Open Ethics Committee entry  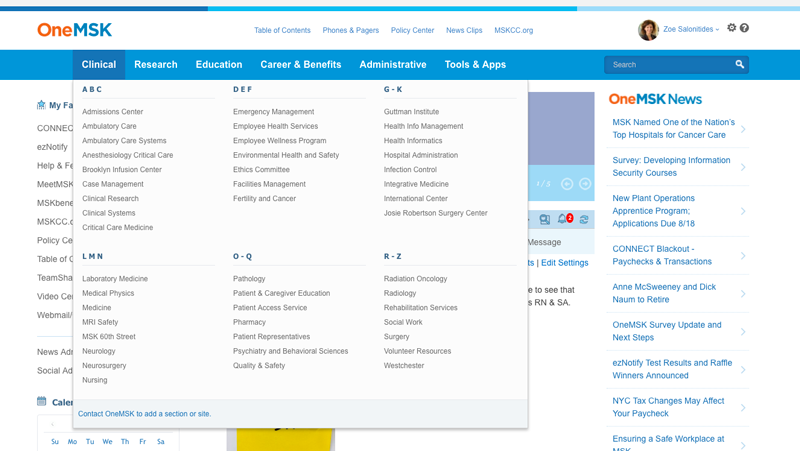(x=261, y=169)
